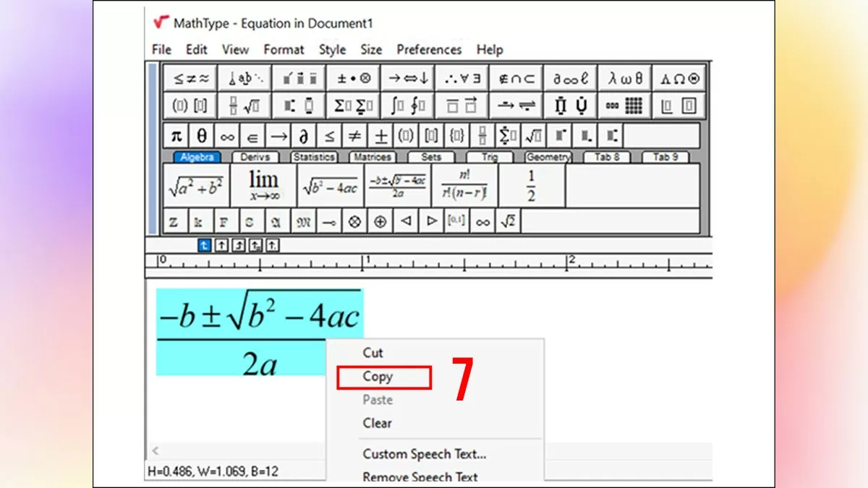Open the Greek lowercase letters palette
This screenshot has height=488, width=868.
[624, 77]
